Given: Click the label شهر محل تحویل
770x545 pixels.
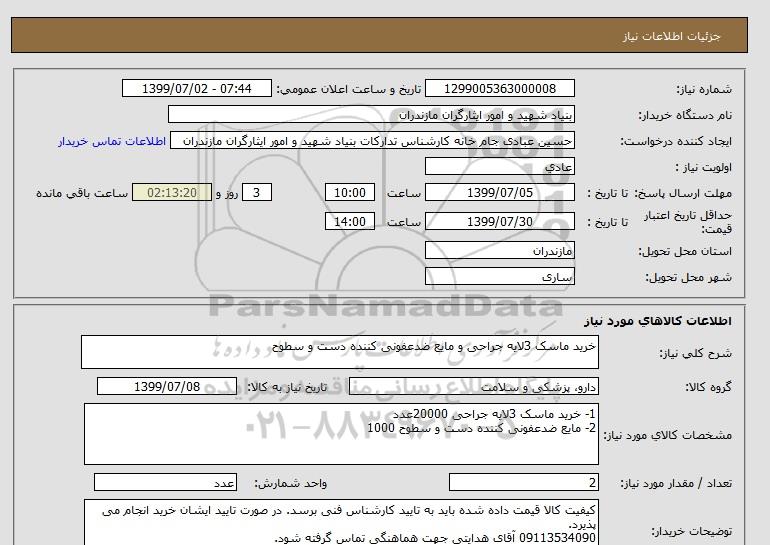Looking at the screenshot, I should (x=688, y=277).
